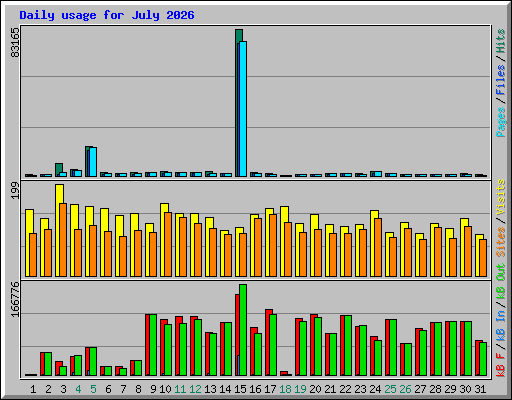Click the 'Pages' legend label

tap(500, 122)
